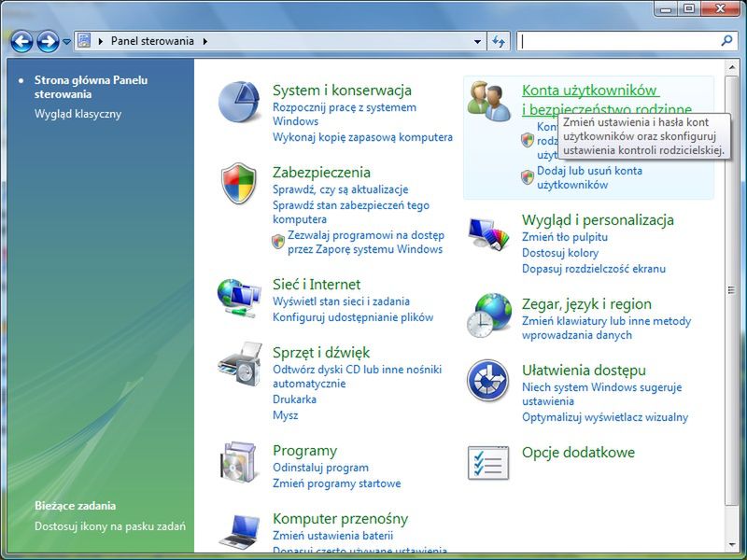Click Wyświetl stan sieci i zadania
The image size is (747, 560).
pos(341,301)
